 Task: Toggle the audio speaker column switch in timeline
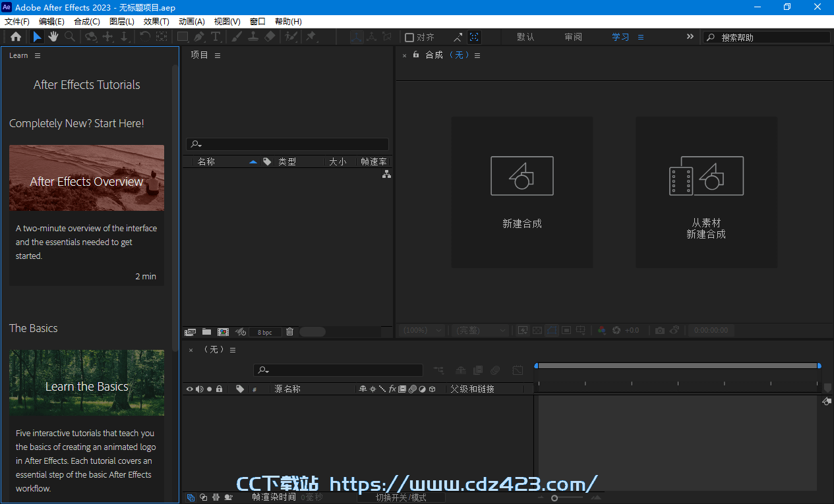pyautogui.click(x=200, y=389)
